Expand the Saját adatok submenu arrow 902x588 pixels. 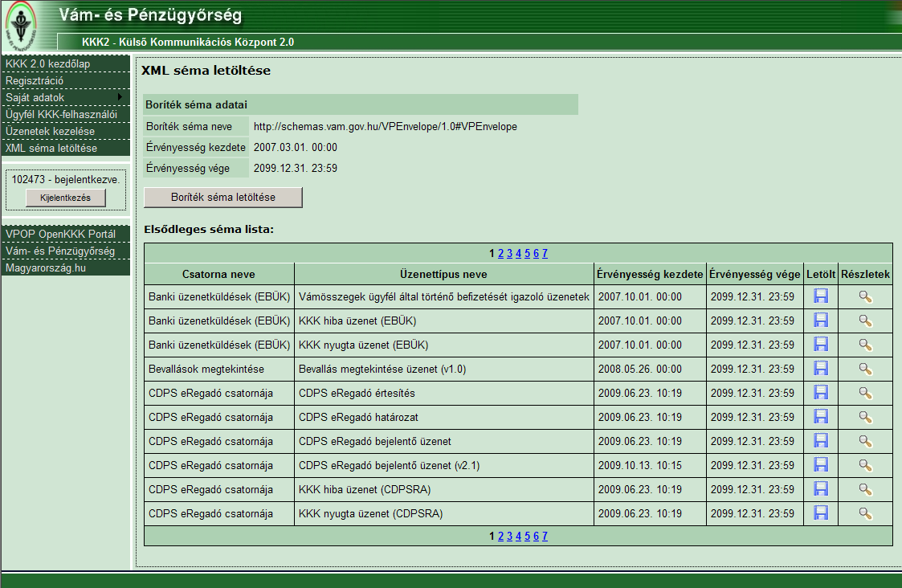[x=120, y=97]
